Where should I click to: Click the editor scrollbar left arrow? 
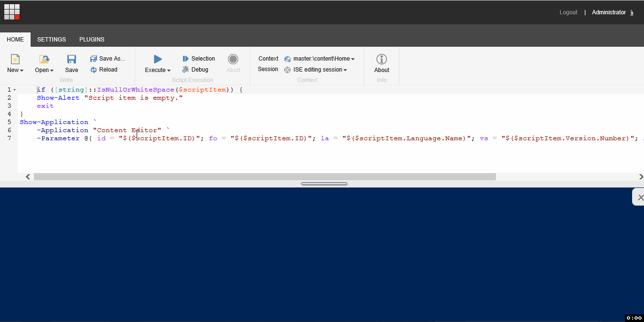28,177
